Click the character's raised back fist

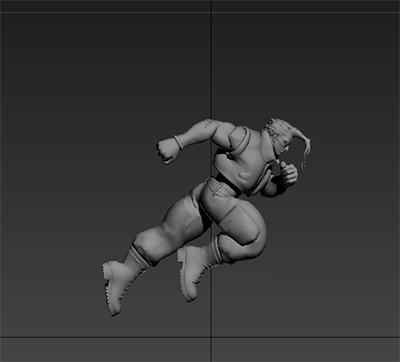[168, 150]
